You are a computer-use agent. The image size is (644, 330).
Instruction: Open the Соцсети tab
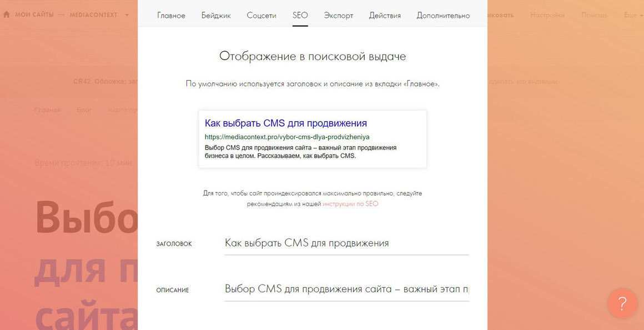(x=261, y=16)
